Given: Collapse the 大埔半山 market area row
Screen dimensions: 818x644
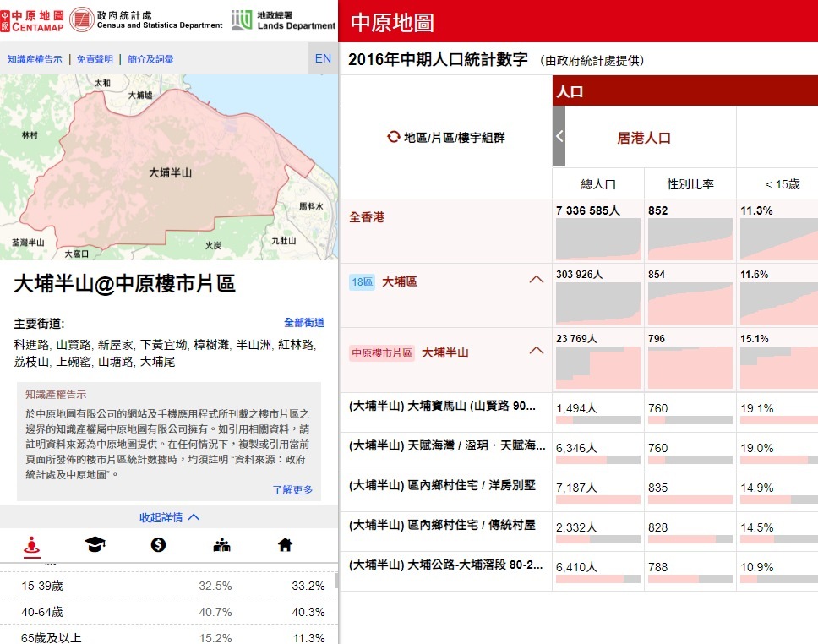Looking at the screenshot, I should coord(537,351).
